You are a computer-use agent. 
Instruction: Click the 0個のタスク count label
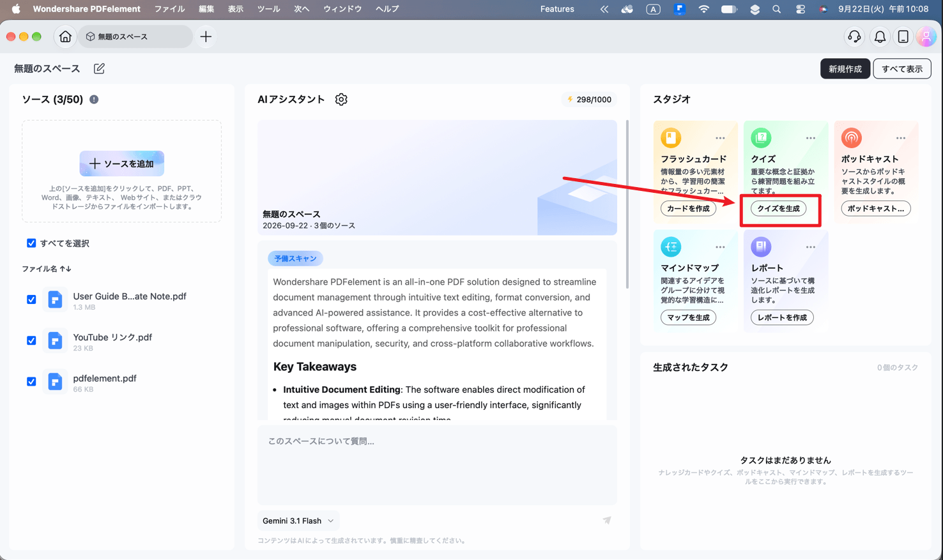click(x=898, y=368)
